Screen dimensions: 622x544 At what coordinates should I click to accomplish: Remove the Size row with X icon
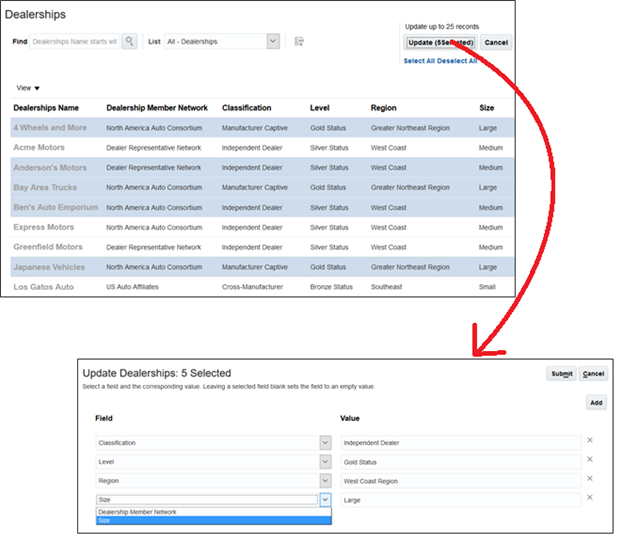(x=590, y=497)
